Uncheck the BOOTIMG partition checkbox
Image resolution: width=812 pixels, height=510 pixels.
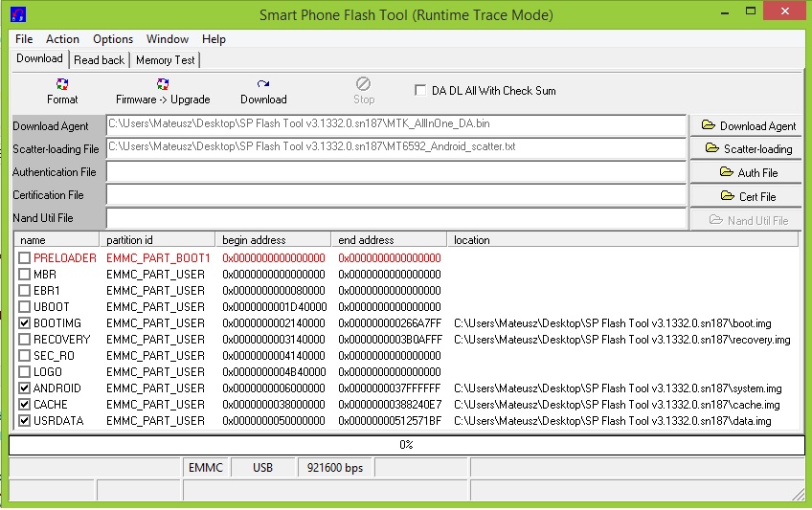pos(25,323)
